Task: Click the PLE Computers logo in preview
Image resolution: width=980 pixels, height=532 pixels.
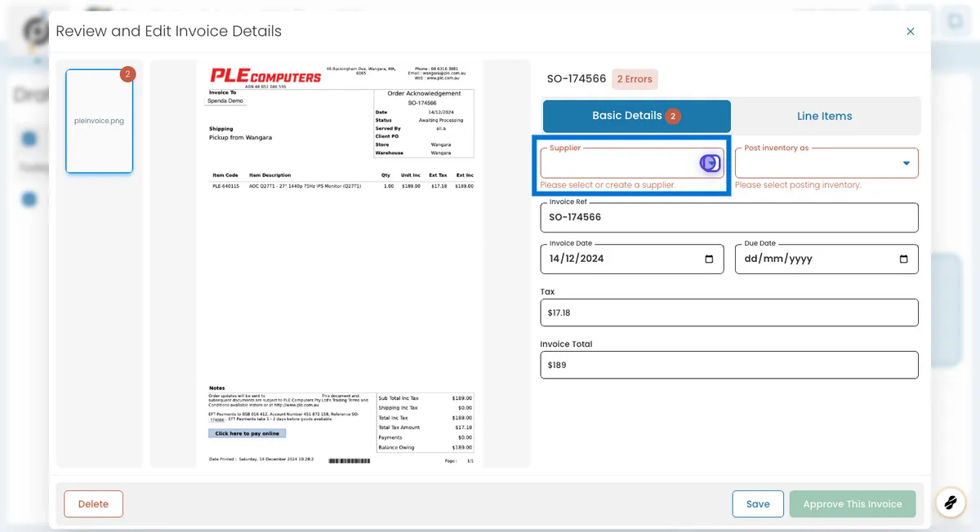Action: pyautogui.click(x=265, y=76)
